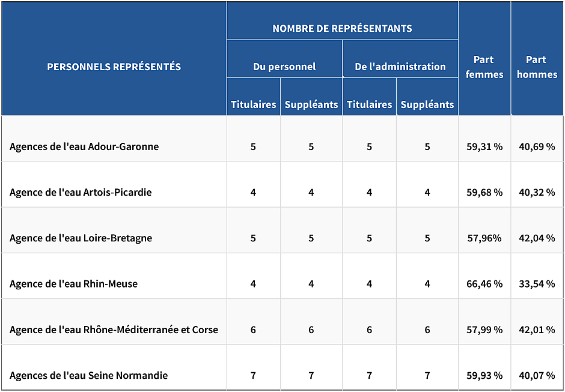Viewport: 565px width, 392px height.
Task: Click the 59,31 % women share cell
Action: (484, 146)
